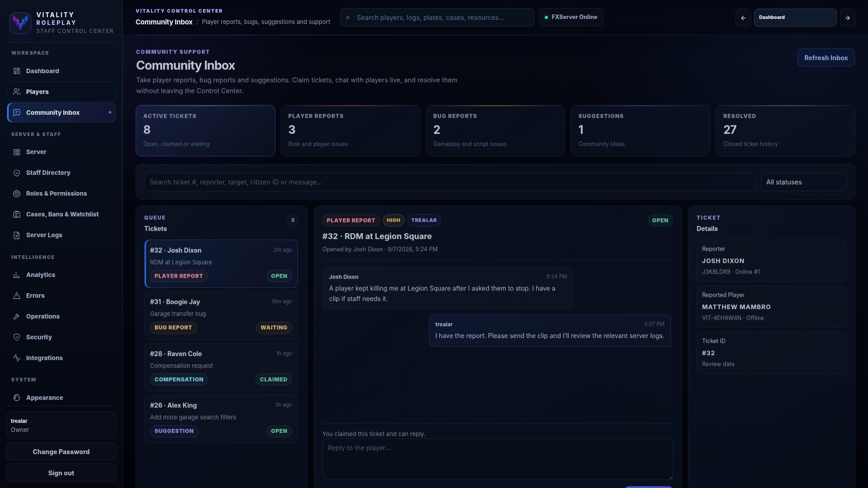Click the Roles & Permissions icon
Image resolution: width=868 pixels, height=488 pixels.
click(17, 193)
